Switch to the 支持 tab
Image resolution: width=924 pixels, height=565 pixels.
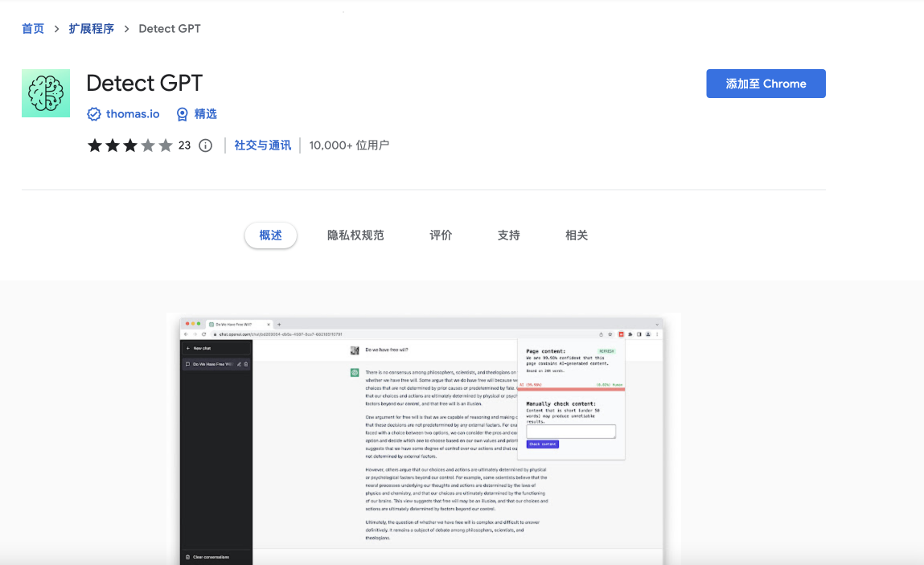click(x=508, y=235)
